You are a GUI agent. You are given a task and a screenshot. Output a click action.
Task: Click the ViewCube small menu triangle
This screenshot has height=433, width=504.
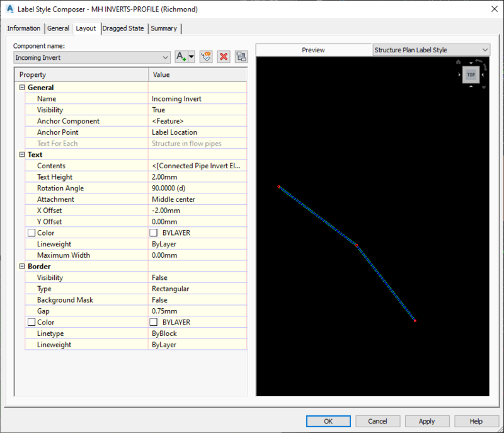click(484, 87)
